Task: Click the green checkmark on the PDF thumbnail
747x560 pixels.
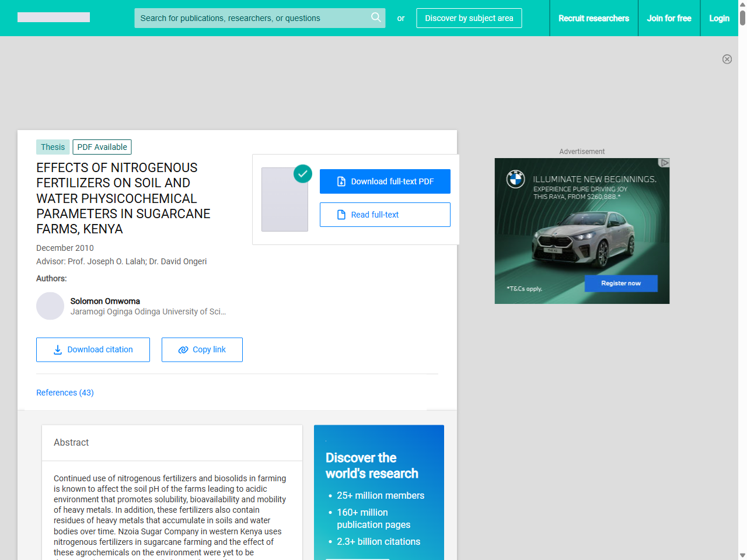Action: point(303,173)
